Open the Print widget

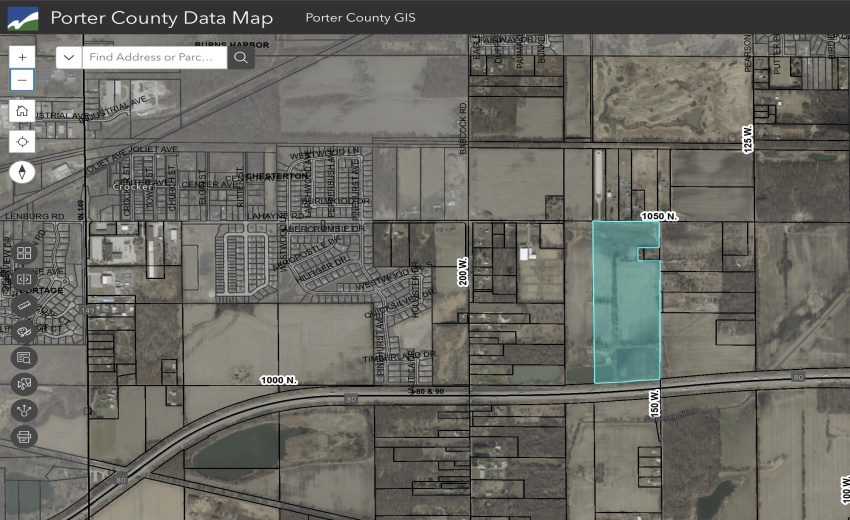25,436
